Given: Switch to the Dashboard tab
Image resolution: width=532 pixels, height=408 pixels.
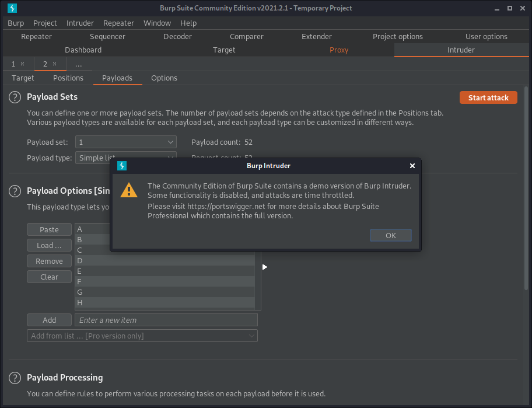Looking at the screenshot, I should [83, 50].
